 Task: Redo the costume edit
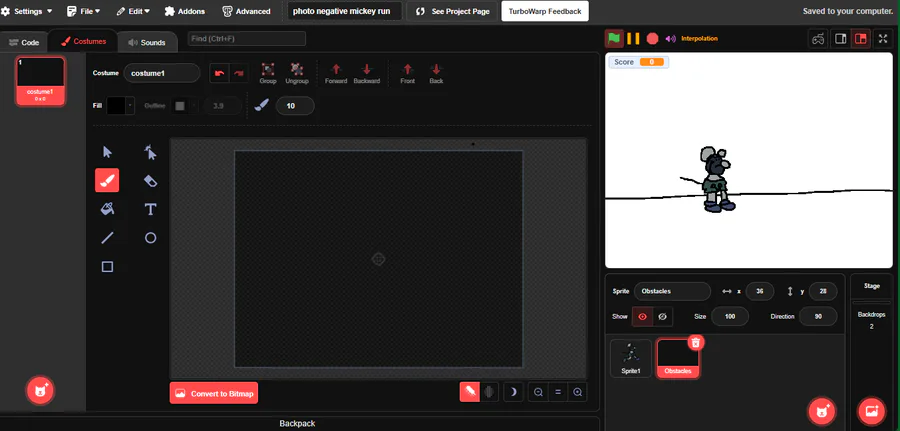239,73
